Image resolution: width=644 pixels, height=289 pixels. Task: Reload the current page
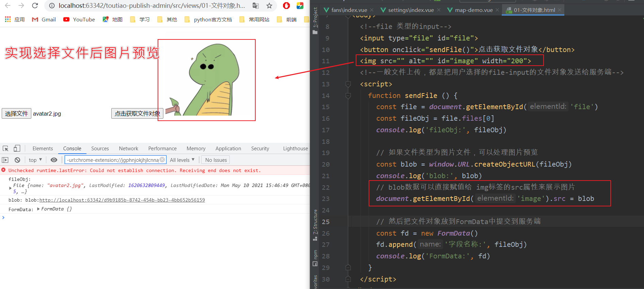coord(35,5)
